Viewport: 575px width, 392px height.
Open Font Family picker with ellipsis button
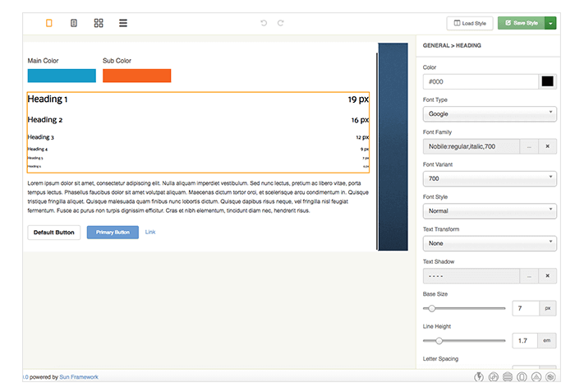coord(529,146)
